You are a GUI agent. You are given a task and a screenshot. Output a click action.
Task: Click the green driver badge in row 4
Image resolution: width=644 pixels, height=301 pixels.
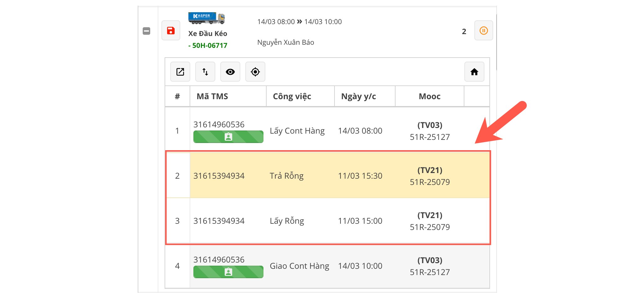click(228, 272)
